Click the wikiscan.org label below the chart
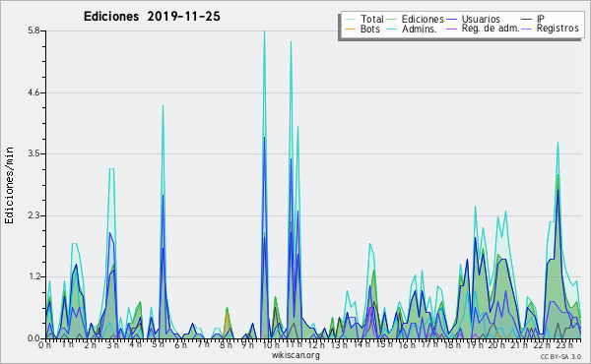Screen dimensions: 591x364 (295, 355)
